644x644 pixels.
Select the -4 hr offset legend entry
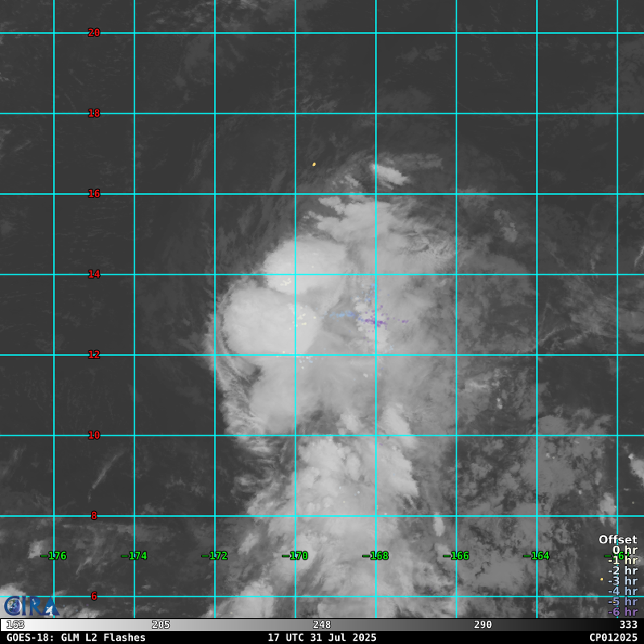click(622, 592)
